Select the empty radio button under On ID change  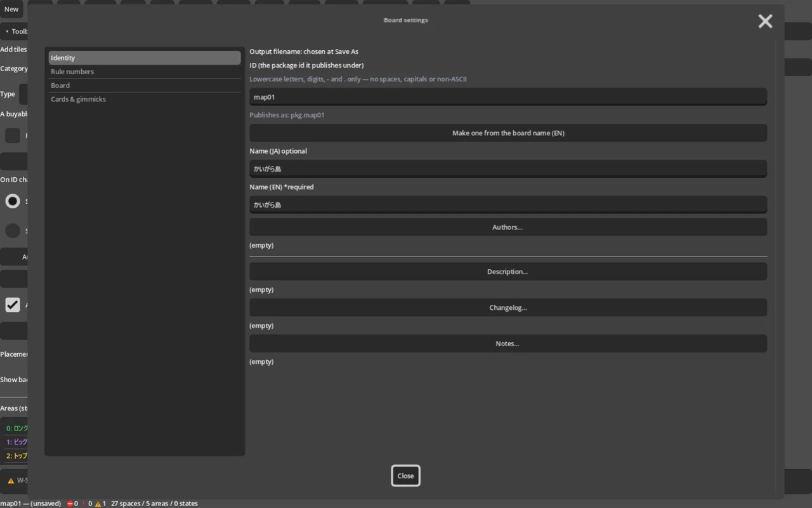[x=13, y=231]
